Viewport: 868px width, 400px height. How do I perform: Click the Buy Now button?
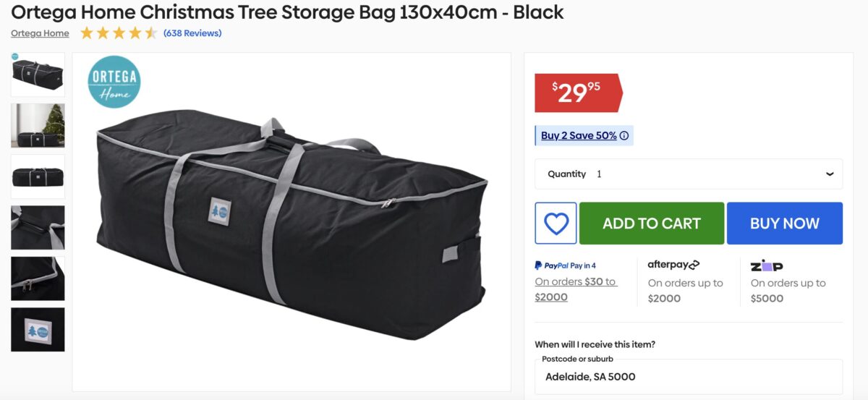click(785, 223)
